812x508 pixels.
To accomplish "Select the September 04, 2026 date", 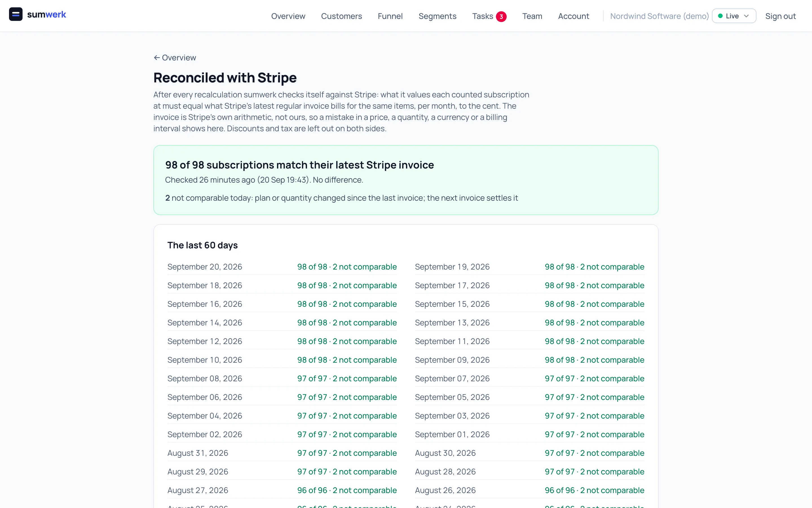I will tap(205, 416).
